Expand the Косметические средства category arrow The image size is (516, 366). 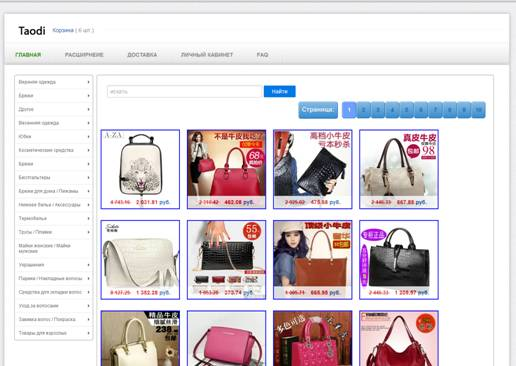tap(88, 150)
